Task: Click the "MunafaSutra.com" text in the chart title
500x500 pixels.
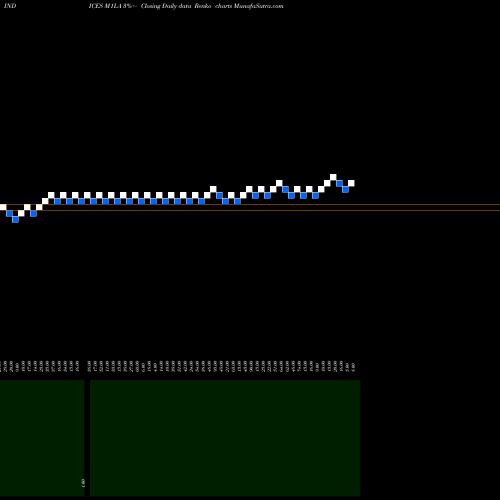Action: pyautogui.click(x=258, y=6)
